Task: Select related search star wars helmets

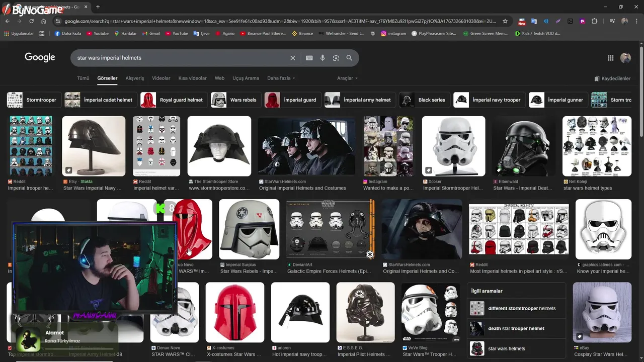Action: pos(516,348)
